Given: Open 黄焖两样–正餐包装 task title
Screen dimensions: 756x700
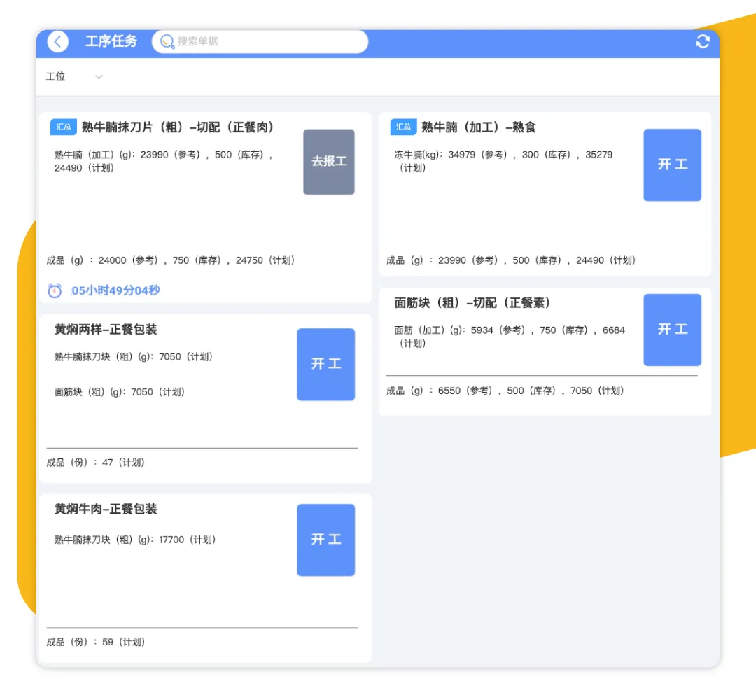Looking at the screenshot, I should 106,329.
